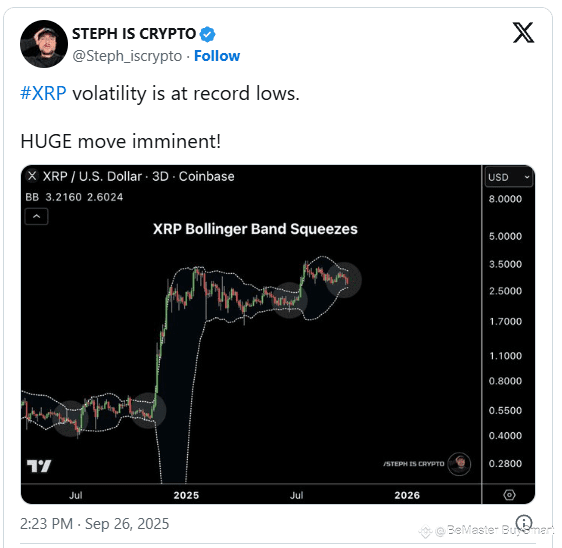Click the 3D interval label
Viewport: 562px width, 548px height.
(160, 176)
